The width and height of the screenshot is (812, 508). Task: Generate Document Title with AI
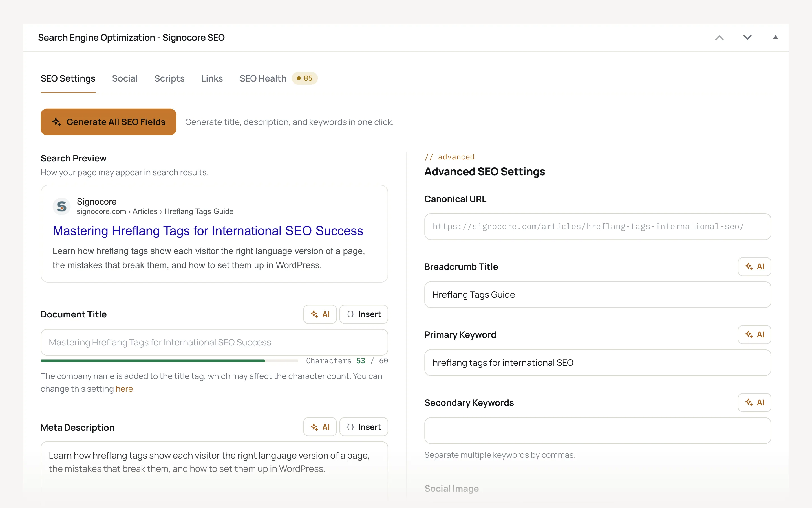click(320, 314)
